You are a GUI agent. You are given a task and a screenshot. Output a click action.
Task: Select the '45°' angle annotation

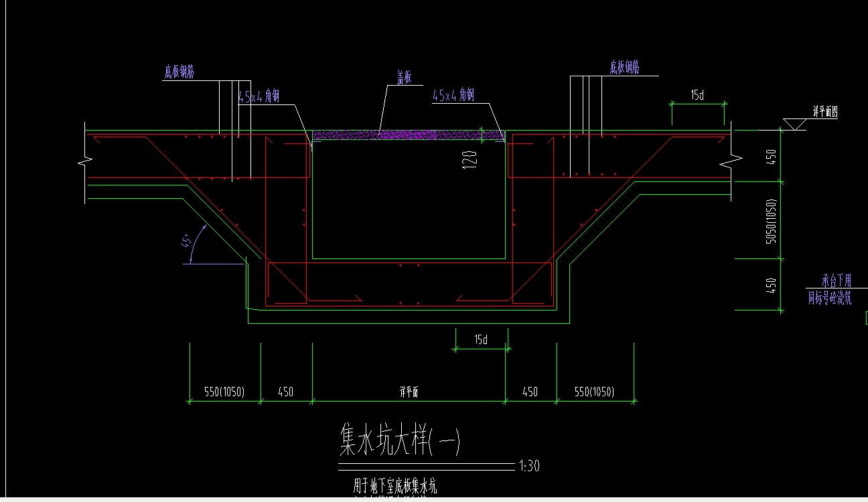coord(186,241)
